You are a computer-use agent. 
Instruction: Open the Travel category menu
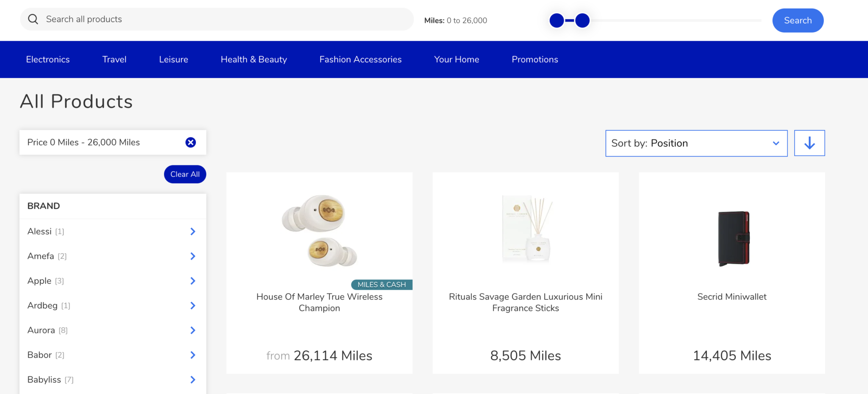click(114, 59)
